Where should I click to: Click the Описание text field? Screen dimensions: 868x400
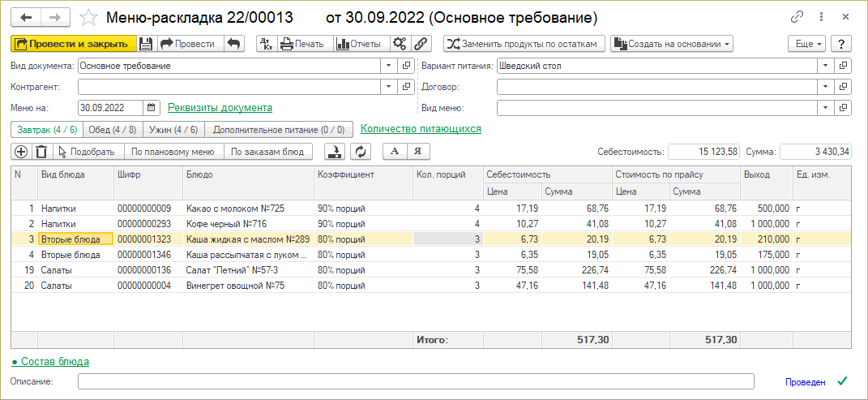[x=415, y=381]
